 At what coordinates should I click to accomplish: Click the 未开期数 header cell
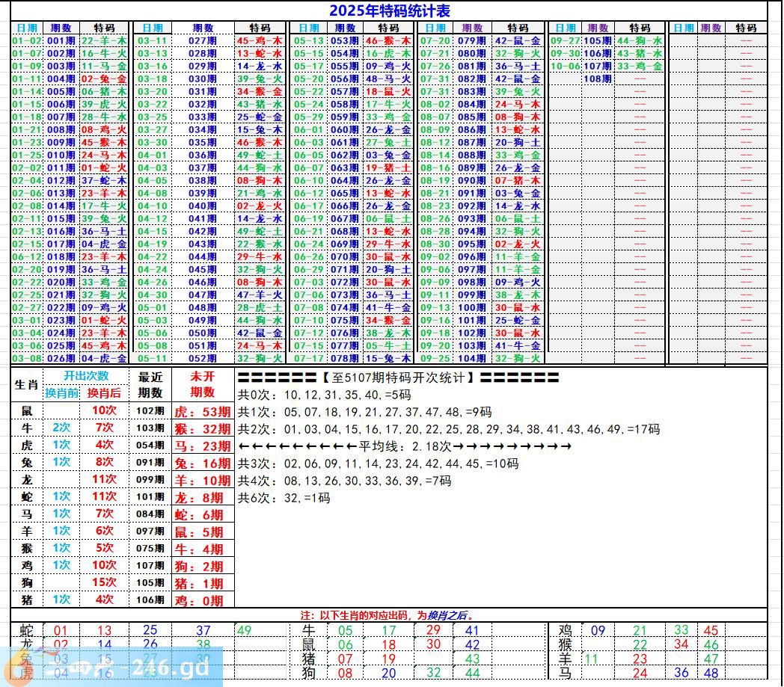pyautogui.click(x=202, y=384)
